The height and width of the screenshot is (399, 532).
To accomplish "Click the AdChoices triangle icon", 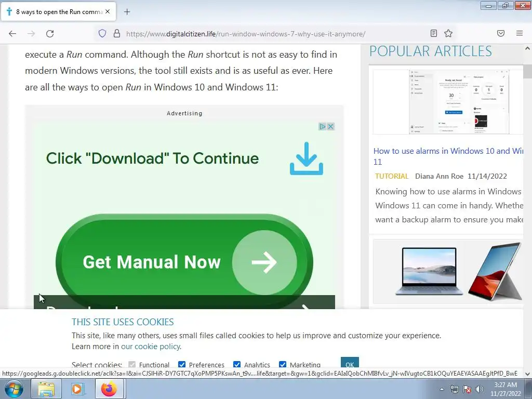I will point(322,127).
